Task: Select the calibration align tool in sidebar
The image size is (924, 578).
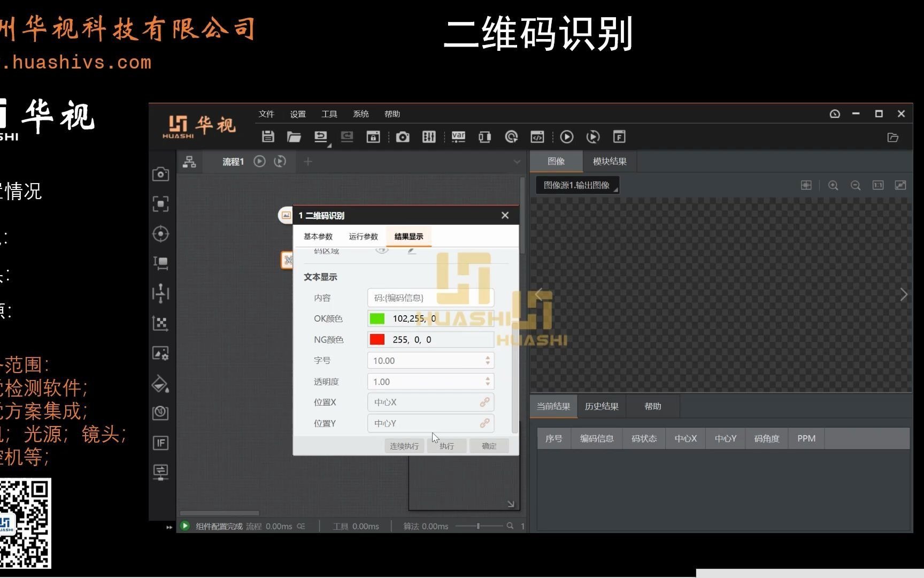Action: coord(160,293)
